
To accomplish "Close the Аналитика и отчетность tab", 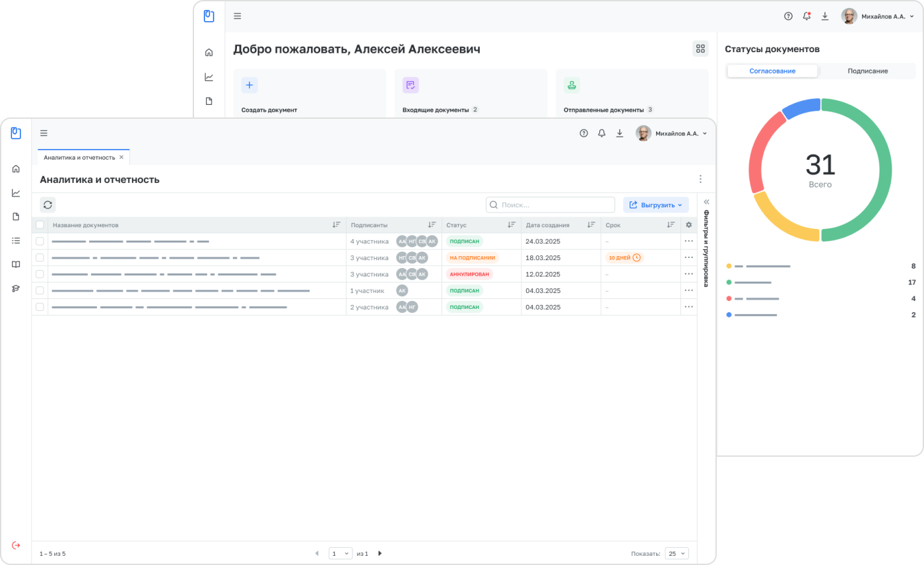I will (x=121, y=157).
